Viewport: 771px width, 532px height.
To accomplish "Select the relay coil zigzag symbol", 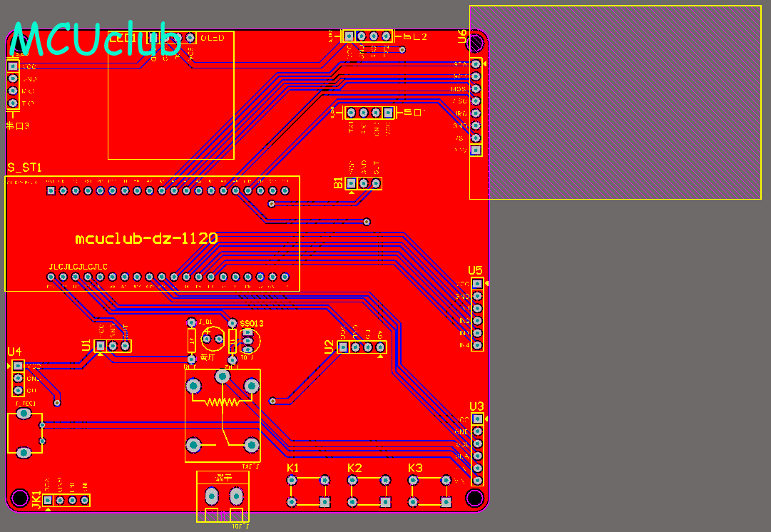I will [223, 402].
